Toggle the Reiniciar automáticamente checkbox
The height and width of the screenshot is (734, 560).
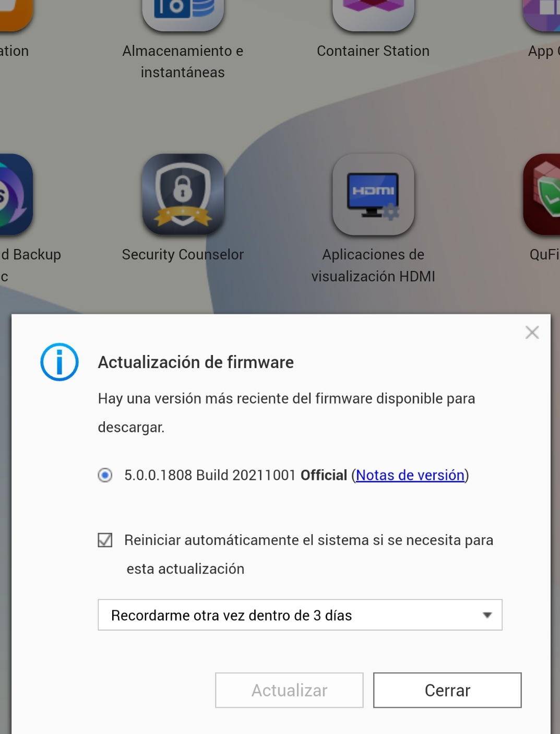pyautogui.click(x=105, y=540)
